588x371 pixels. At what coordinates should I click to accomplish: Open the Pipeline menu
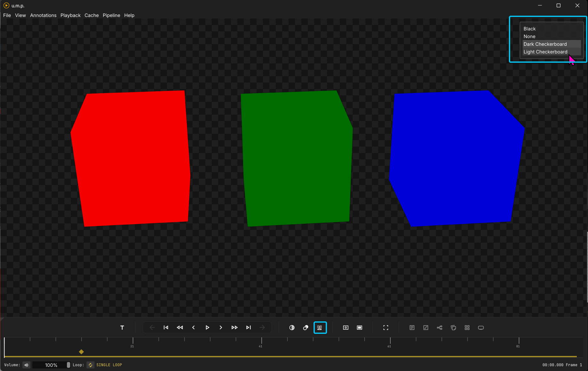pyautogui.click(x=111, y=15)
